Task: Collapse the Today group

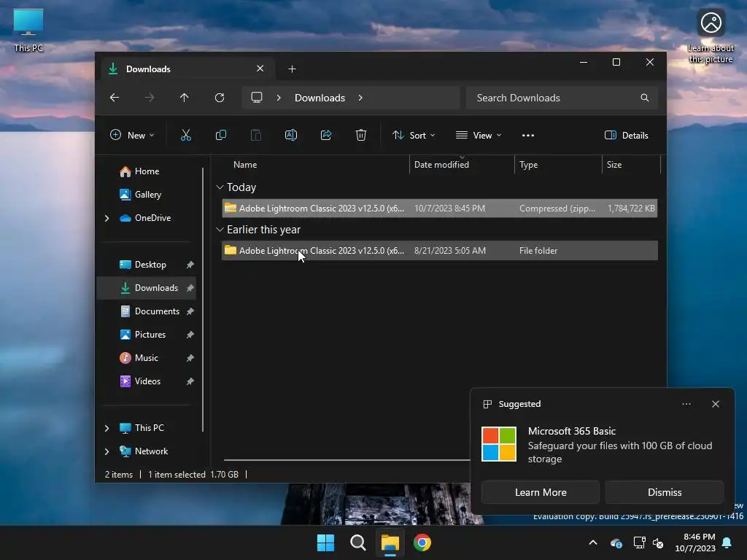Action: tap(220, 187)
